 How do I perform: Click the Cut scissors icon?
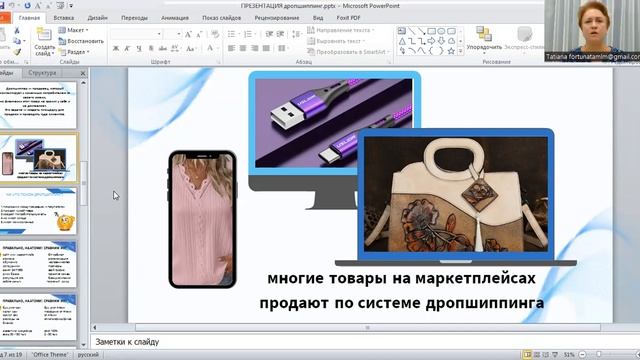click(x=17, y=31)
